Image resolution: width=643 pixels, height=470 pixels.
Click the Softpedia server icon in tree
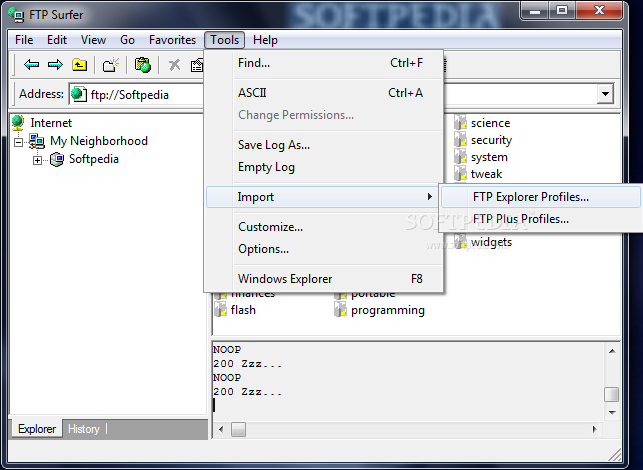coord(57,159)
